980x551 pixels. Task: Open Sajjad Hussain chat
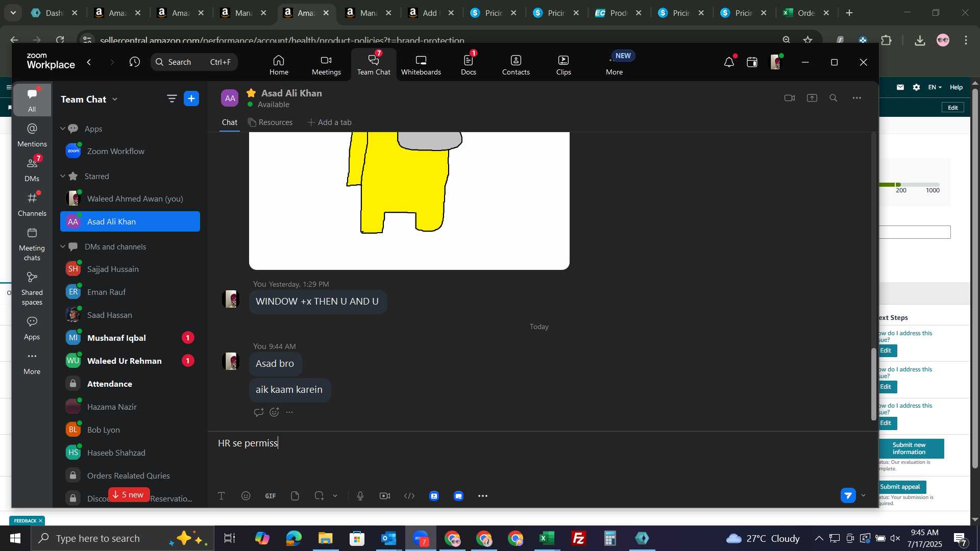(130, 269)
